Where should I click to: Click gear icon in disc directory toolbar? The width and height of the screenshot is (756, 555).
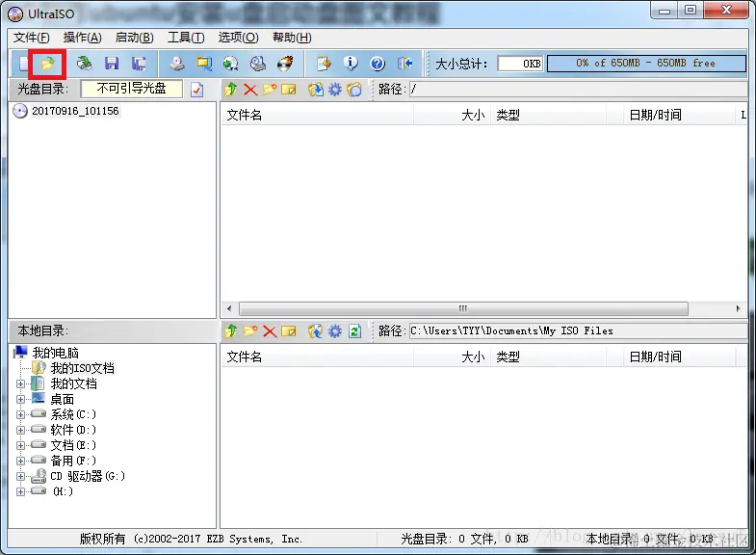click(334, 90)
